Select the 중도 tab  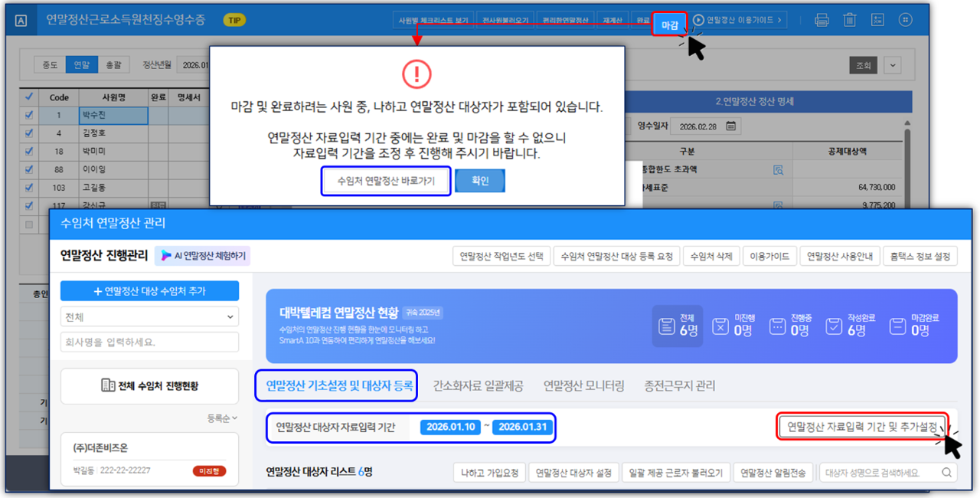pos(49,65)
